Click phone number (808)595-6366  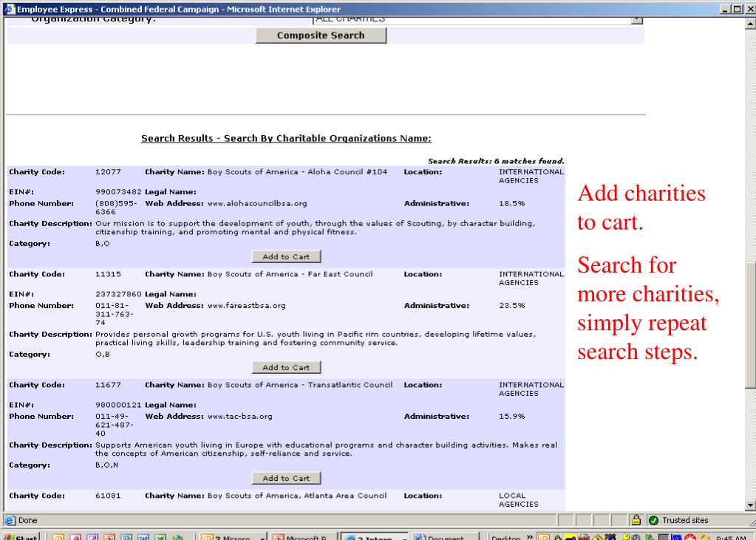pyautogui.click(x=116, y=208)
